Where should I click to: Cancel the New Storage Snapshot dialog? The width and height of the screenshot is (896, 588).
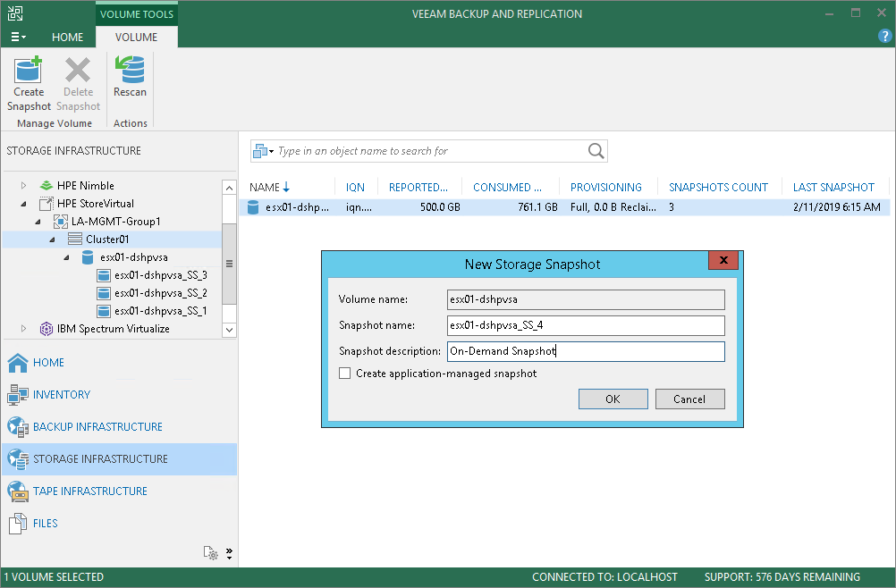689,399
